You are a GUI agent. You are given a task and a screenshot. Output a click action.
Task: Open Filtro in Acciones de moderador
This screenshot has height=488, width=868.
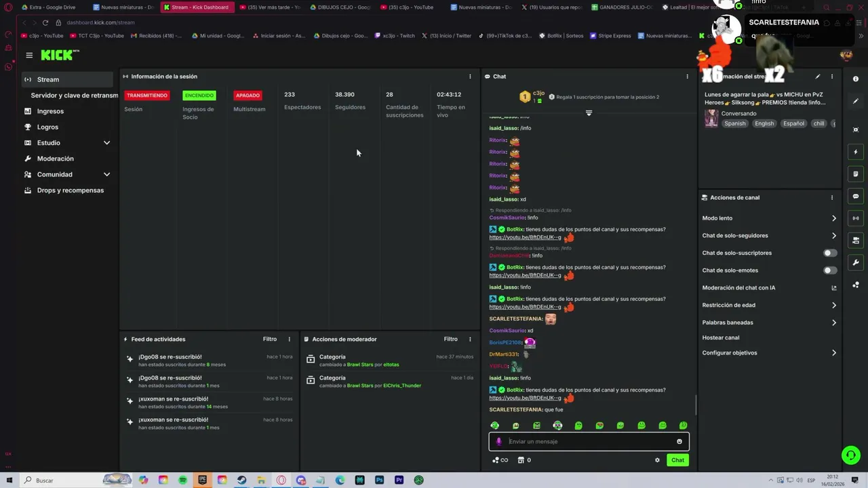450,339
